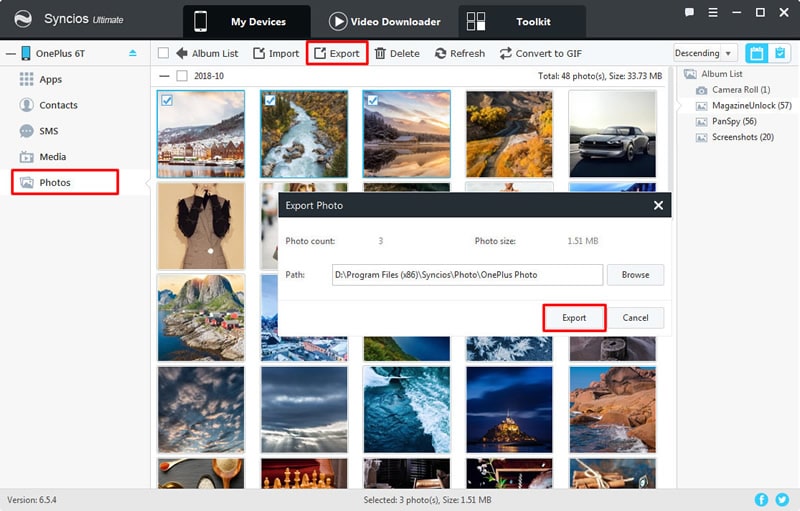Viewport: 800px width, 511px height.
Task: Open the Facebook icon in status bar
Action: [x=761, y=499]
